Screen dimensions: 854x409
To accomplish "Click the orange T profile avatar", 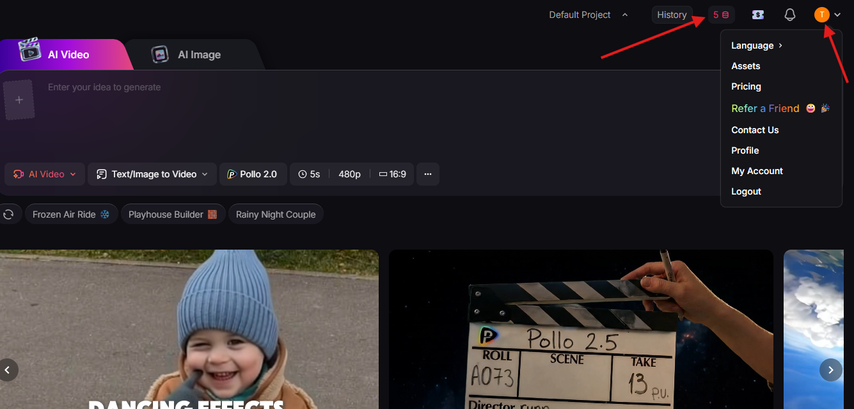I will click(x=822, y=15).
